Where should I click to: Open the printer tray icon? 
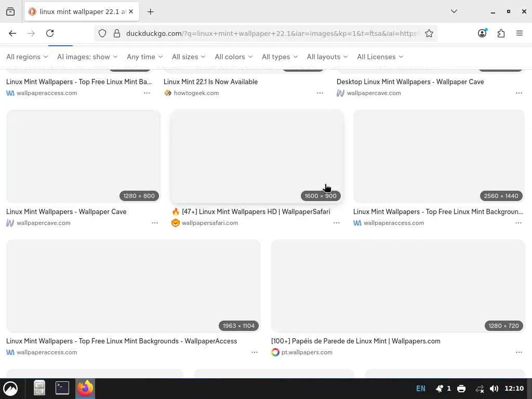pyautogui.click(x=461, y=389)
